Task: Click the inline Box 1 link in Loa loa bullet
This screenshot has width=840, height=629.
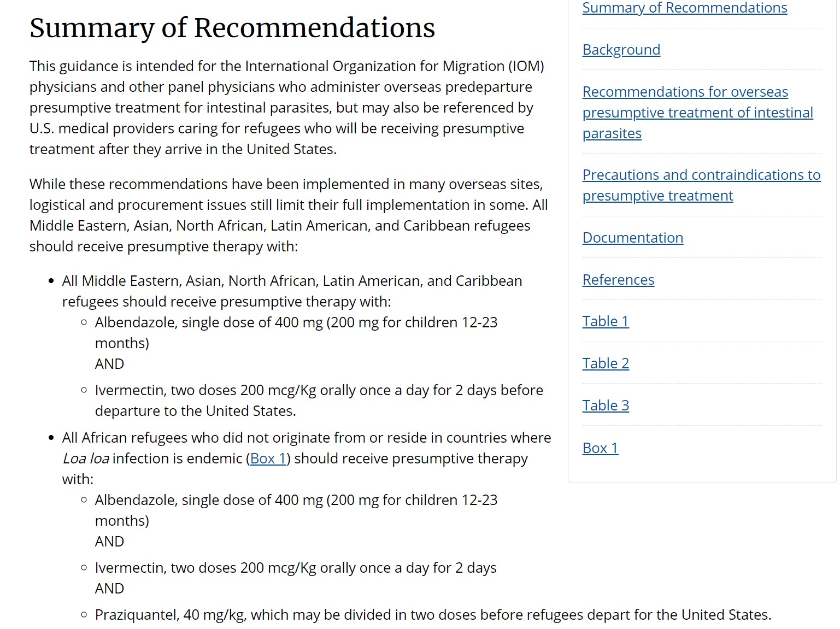Action: pos(268,458)
